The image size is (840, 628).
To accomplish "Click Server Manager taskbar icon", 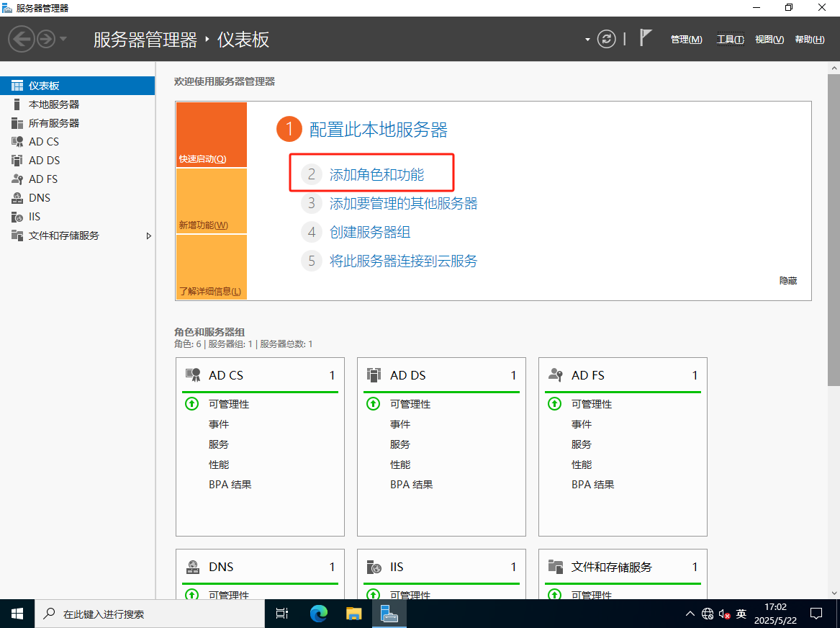I will pyautogui.click(x=389, y=614).
